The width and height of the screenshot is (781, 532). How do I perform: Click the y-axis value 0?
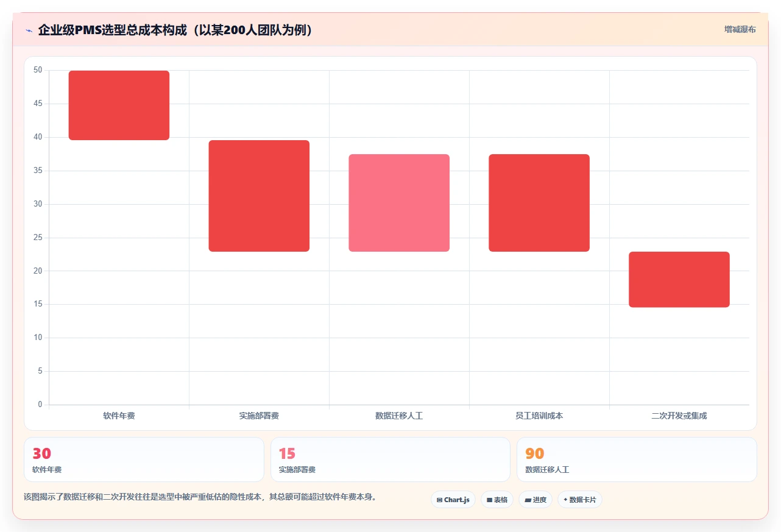tap(40, 405)
